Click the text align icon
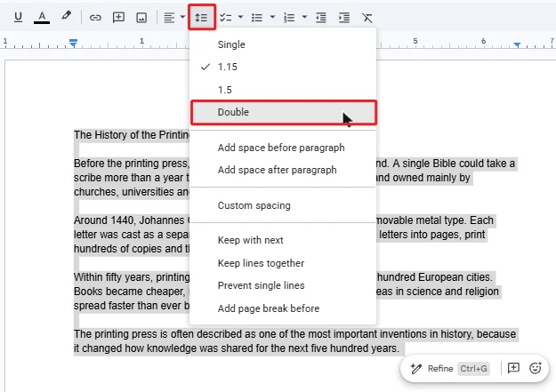This screenshot has width=556, height=392. [169, 18]
